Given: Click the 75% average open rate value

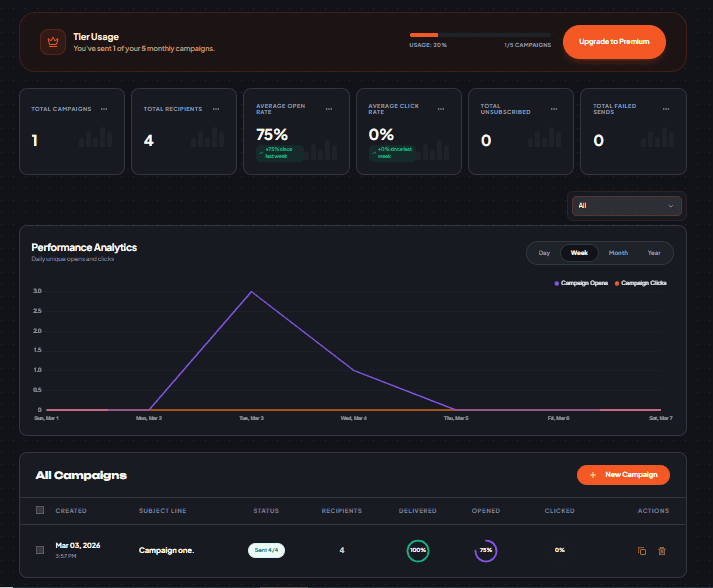Looking at the screenshot, I should click(x=272, y=135).
